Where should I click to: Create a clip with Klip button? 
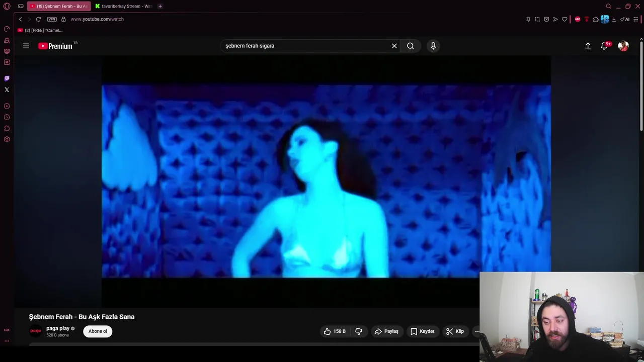tap(455, 331)
